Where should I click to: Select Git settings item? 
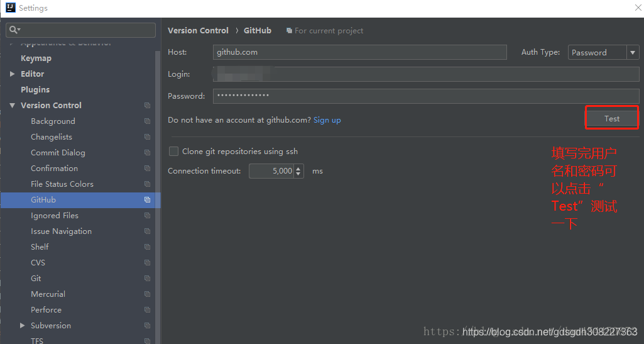(36, 278)
